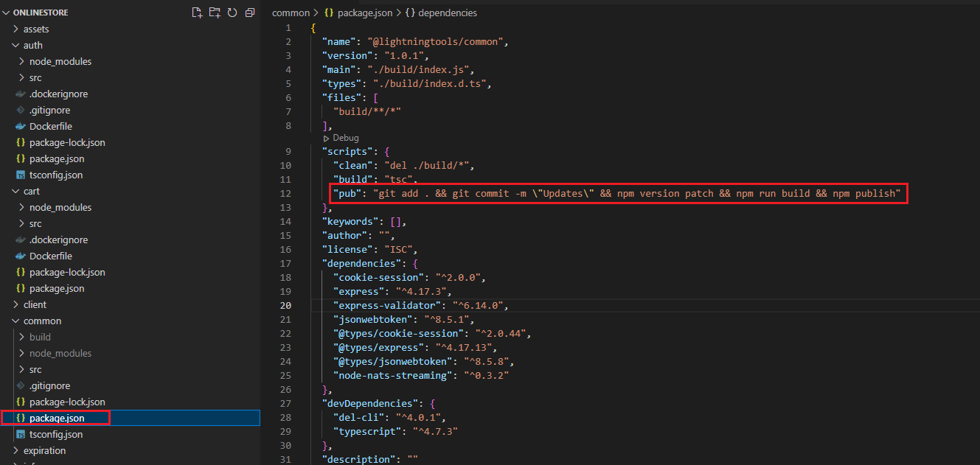Open .dockerignore in the cart folder
The image size is (980, 465).
pyautogui.click(x=58, y=240)
